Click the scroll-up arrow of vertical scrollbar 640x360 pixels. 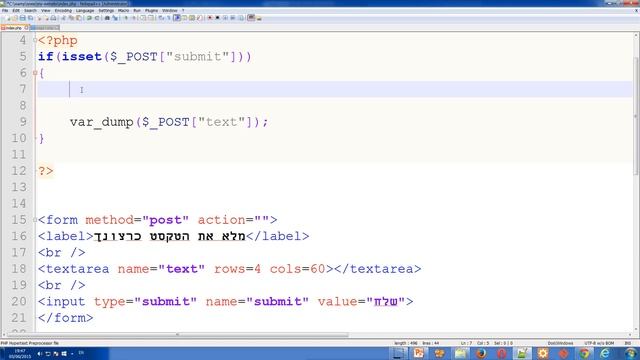coord(636,36)
